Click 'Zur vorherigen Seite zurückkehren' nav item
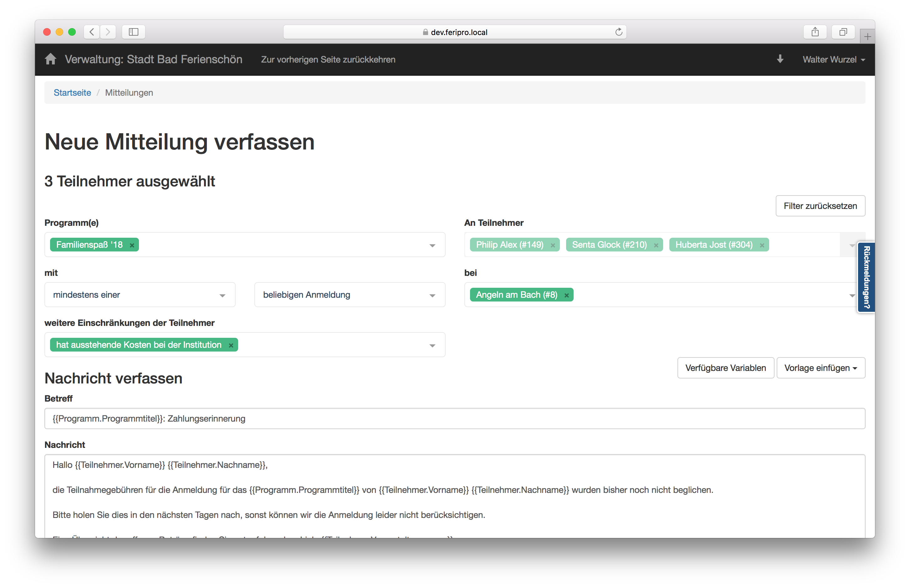The width and height of the screenshot is (910, 588). (x=328, y=59)
